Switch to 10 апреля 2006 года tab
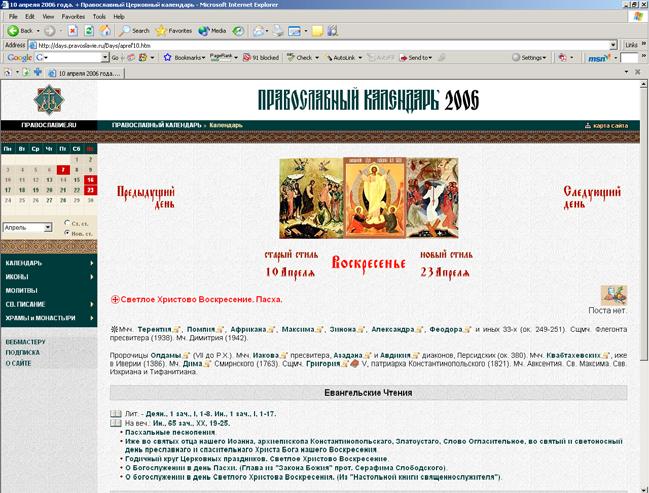 86,73
